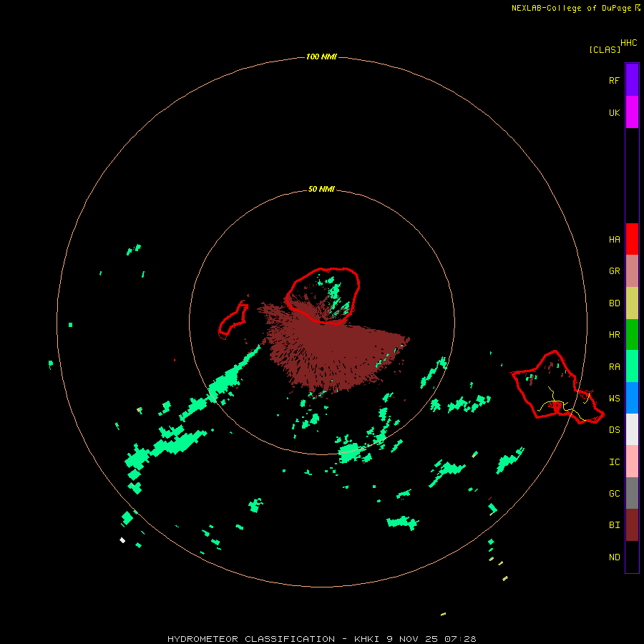Click the HA red legend swatch
This screenshot has height=644, width=644.
pos(632,239)
